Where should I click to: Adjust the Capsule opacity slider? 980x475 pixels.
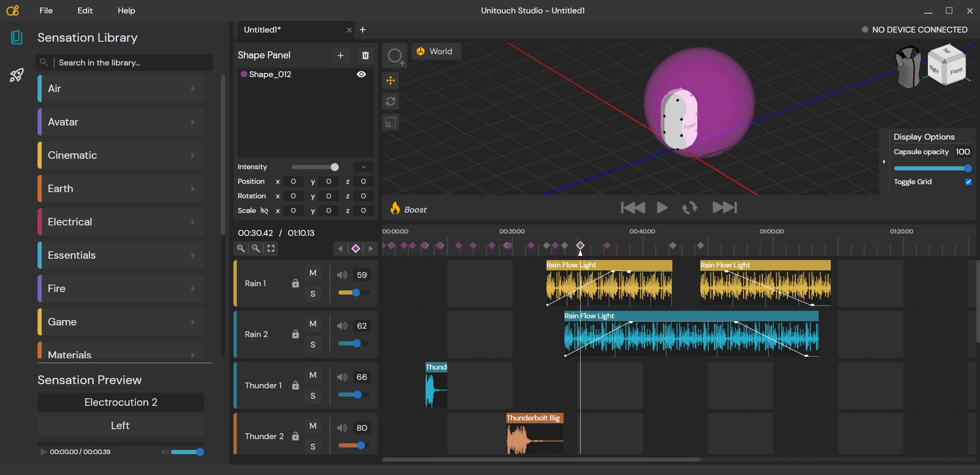coord(932,168)
